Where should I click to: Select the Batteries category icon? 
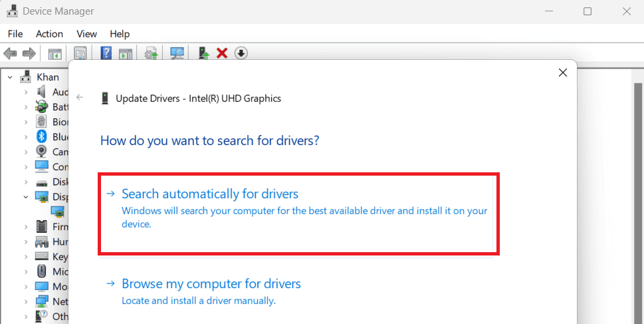point(41,107)
